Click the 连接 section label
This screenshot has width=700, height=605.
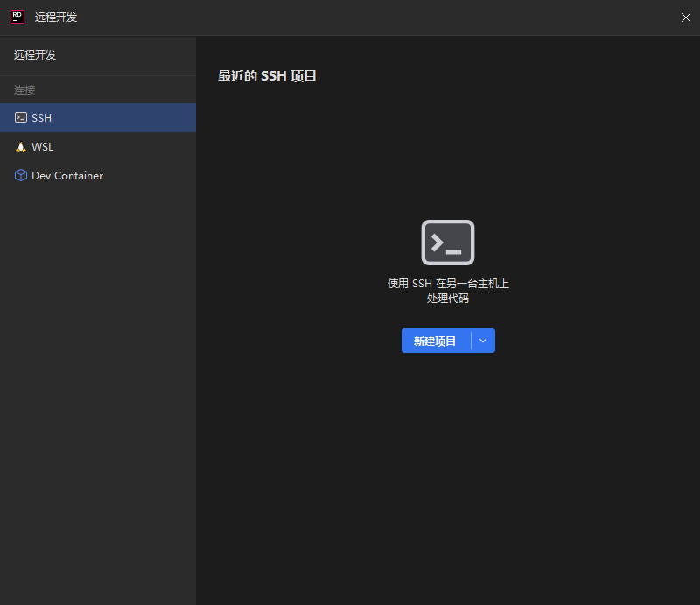click(x=24, y=90)
